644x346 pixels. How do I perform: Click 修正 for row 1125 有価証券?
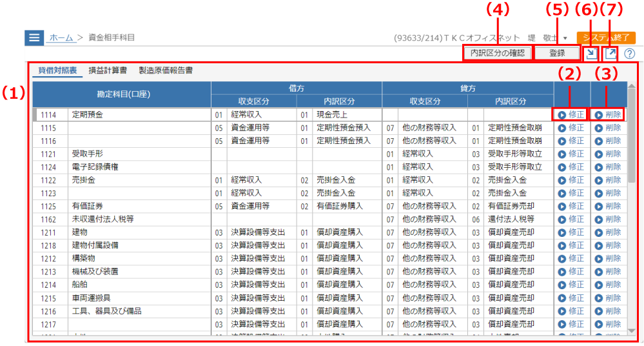571,207
